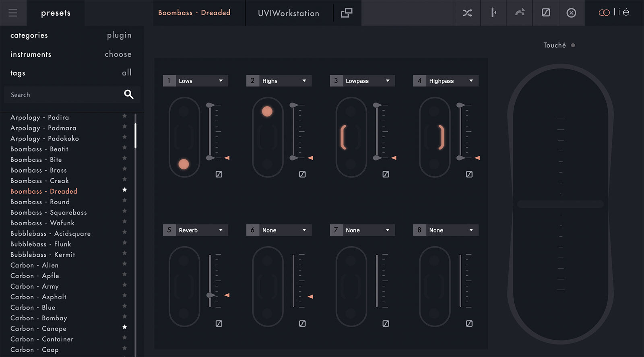Click the slot 2 Highs range slider
The width and height of the screenshot is (644, 357).
pos(293,132)
